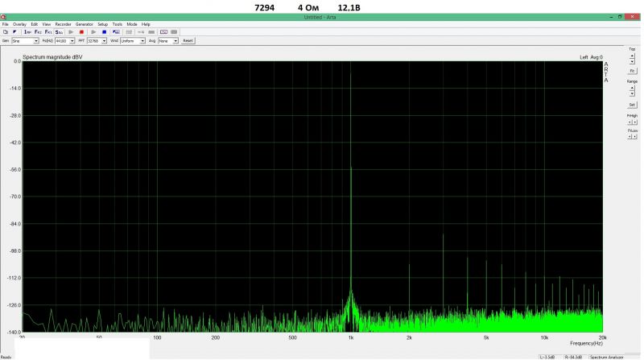Click the Fit button on right panel
This screenshot has width=644, height=360.
point(632,71)
